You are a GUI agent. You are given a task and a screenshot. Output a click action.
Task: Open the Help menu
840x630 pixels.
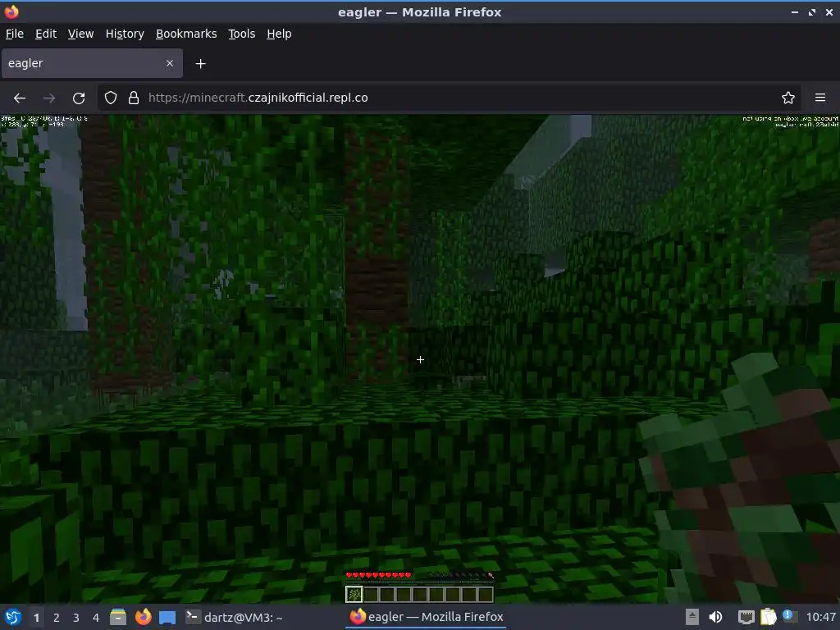click(x=279, y=34)
